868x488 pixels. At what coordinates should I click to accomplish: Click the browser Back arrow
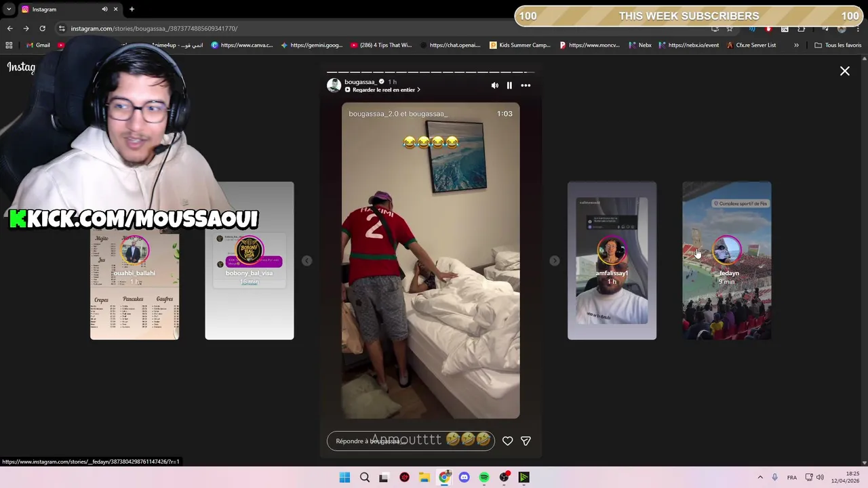9,28
